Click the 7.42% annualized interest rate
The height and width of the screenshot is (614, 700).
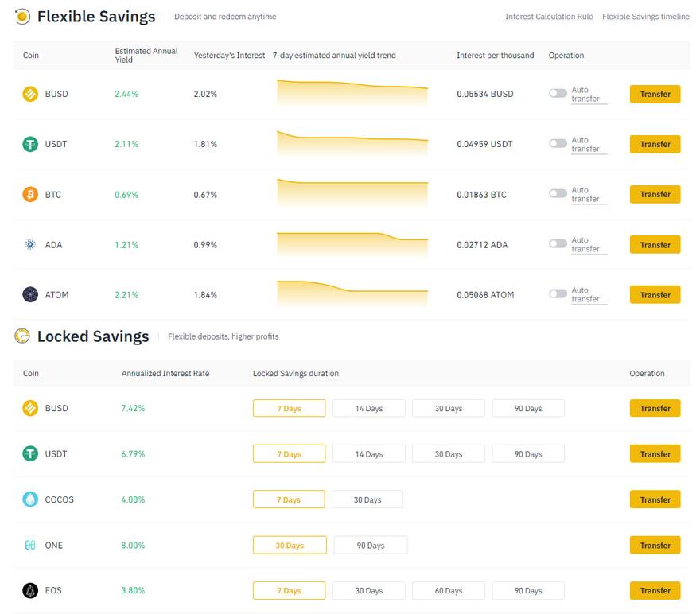133,408
